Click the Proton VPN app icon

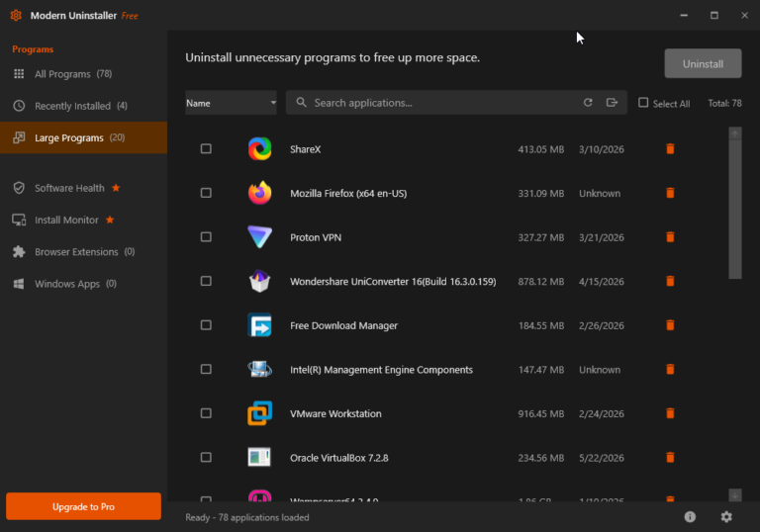tap(260, 237)
